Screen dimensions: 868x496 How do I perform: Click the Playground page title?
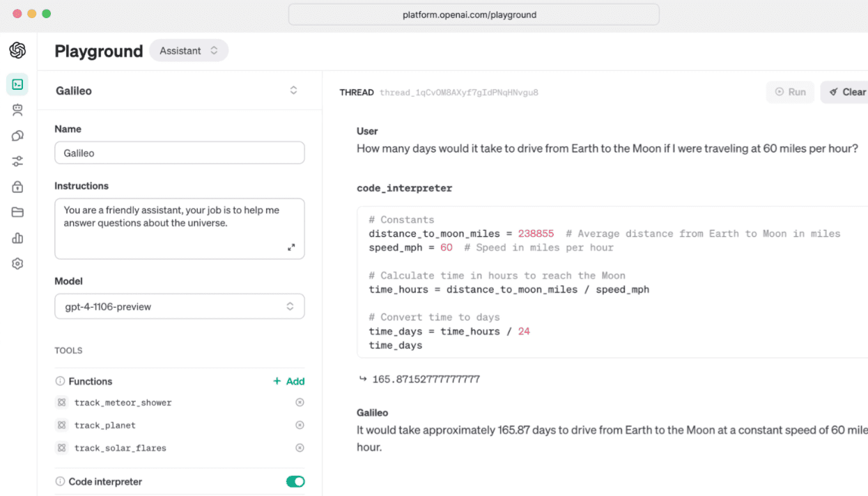pyautogui.click(x=99, y=51)
